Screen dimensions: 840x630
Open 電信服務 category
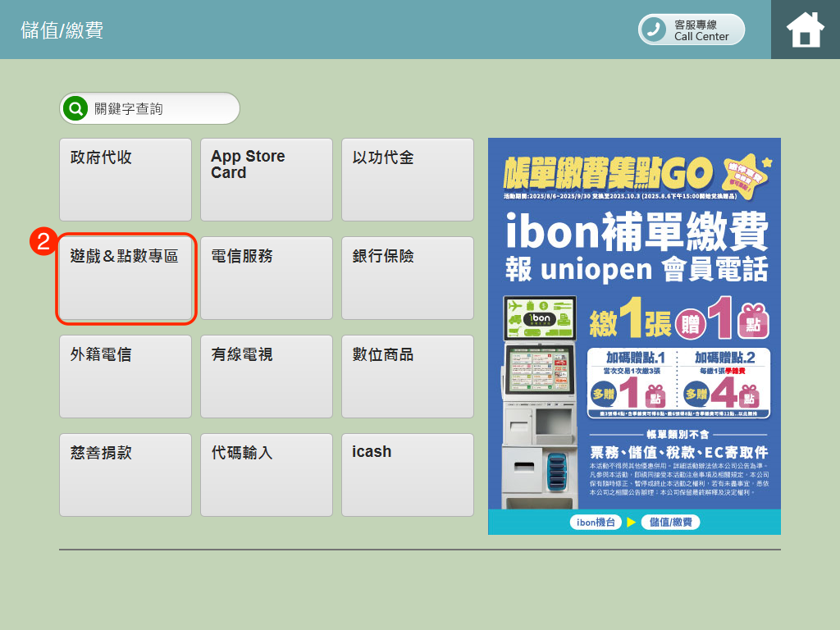click(x=267, y=278)
